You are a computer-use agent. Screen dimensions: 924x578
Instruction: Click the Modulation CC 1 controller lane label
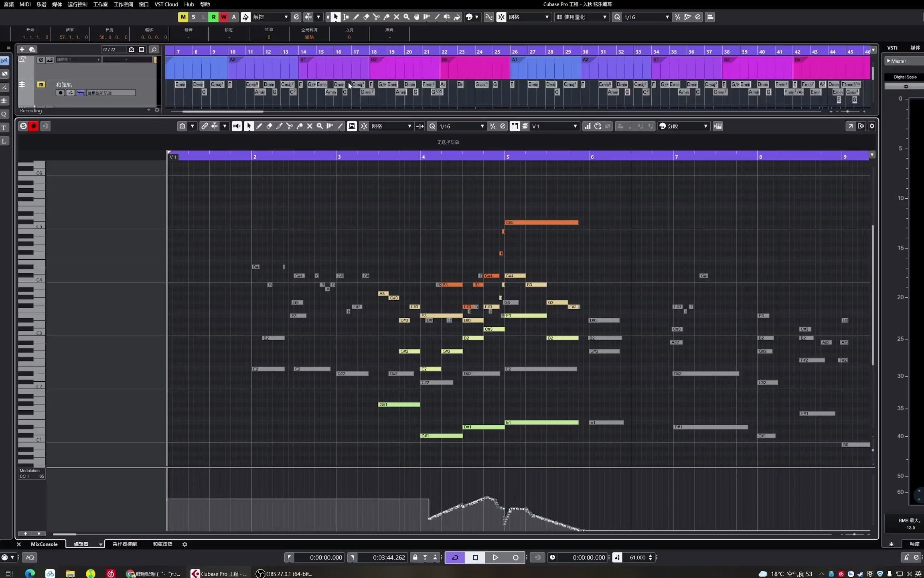coord(32,473)
